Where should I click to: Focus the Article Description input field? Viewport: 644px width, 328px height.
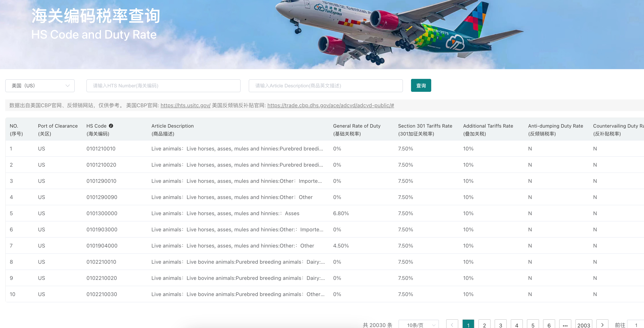(326, 86)
